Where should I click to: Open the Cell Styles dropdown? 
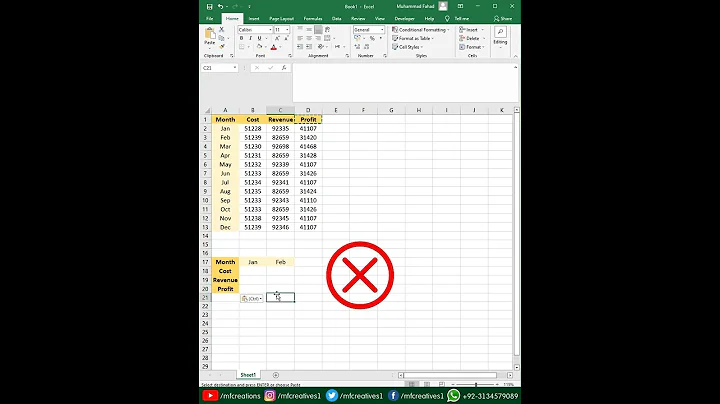pos(408,47)
